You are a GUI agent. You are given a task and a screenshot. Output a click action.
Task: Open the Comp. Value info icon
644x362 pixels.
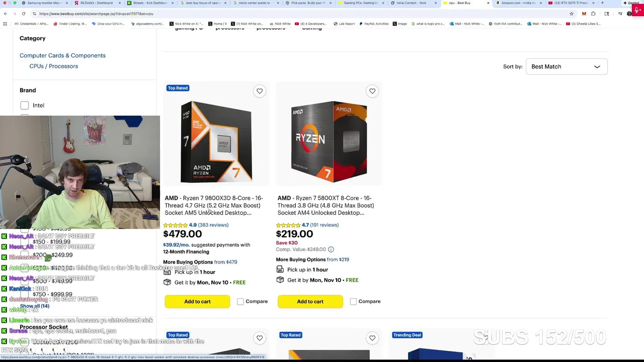(x=331, y=249)
